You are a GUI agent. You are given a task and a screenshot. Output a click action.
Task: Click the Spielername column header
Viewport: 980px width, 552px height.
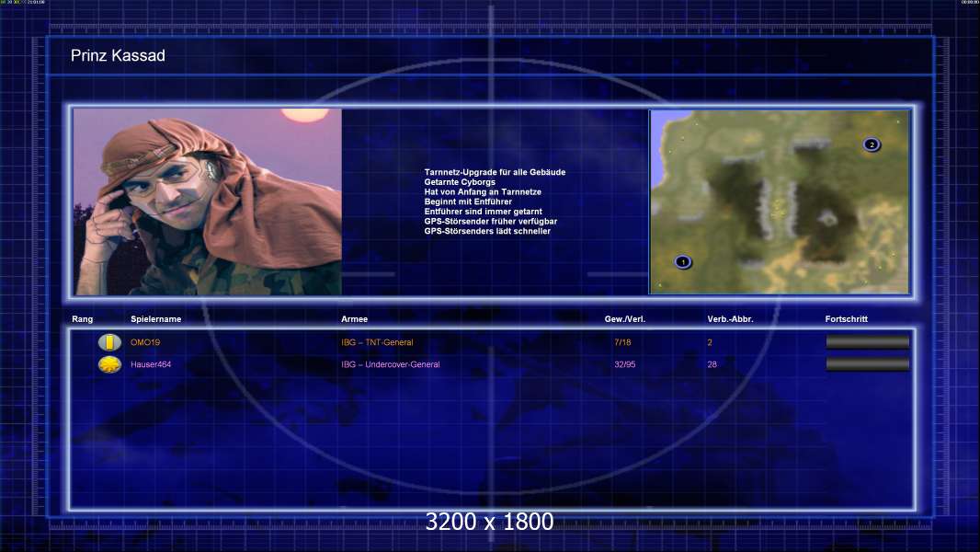tap(155, 319)
